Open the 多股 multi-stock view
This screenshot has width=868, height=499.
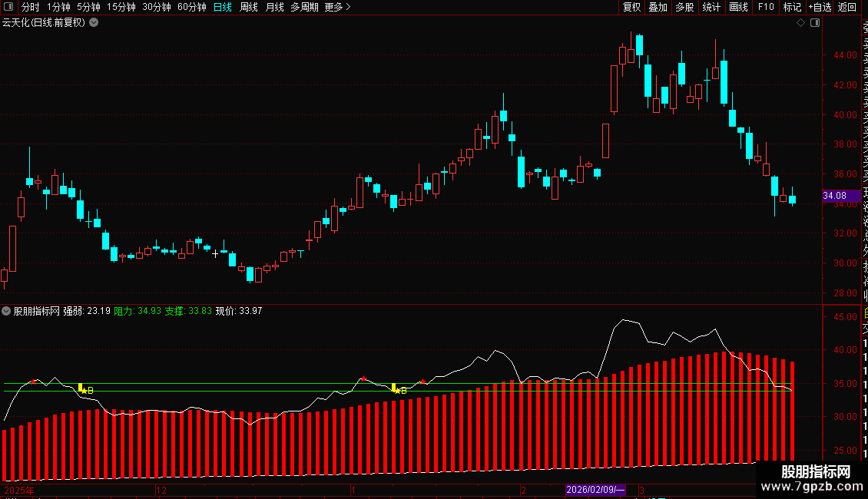[x=684, y=7]
